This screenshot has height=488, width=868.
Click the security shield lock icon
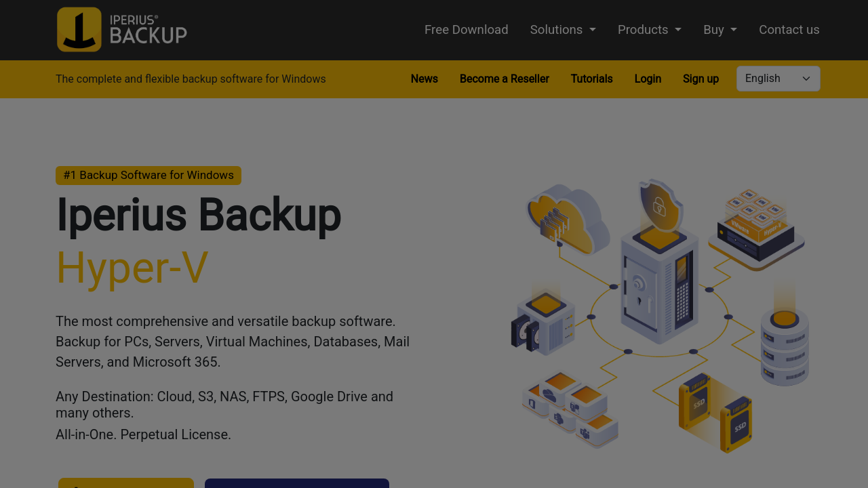pos(658,203)
